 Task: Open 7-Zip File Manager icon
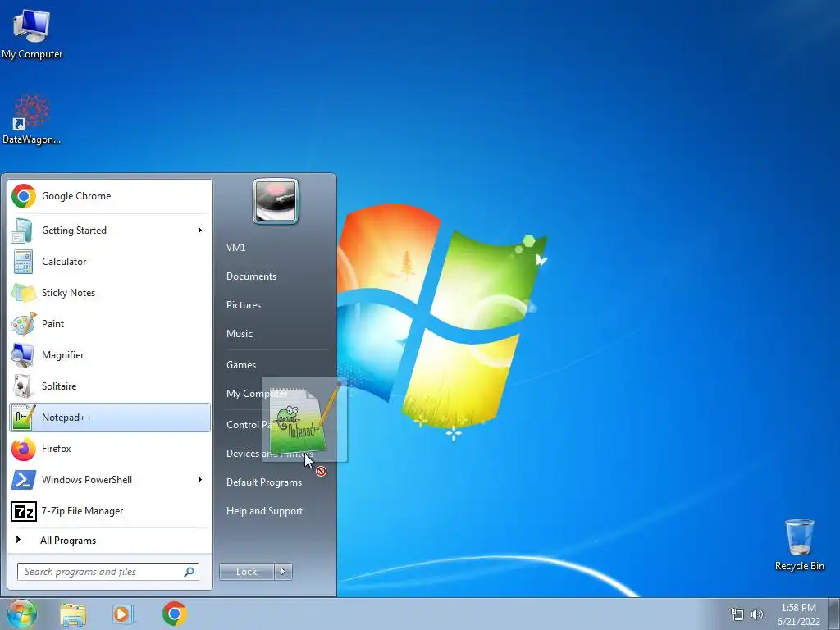pos(24,511)
